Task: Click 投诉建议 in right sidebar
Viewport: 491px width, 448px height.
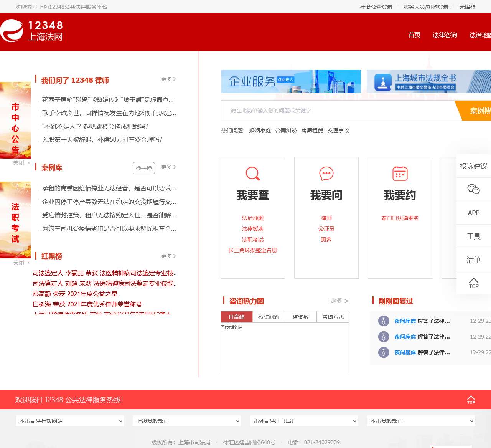Action: coord(474,166)
